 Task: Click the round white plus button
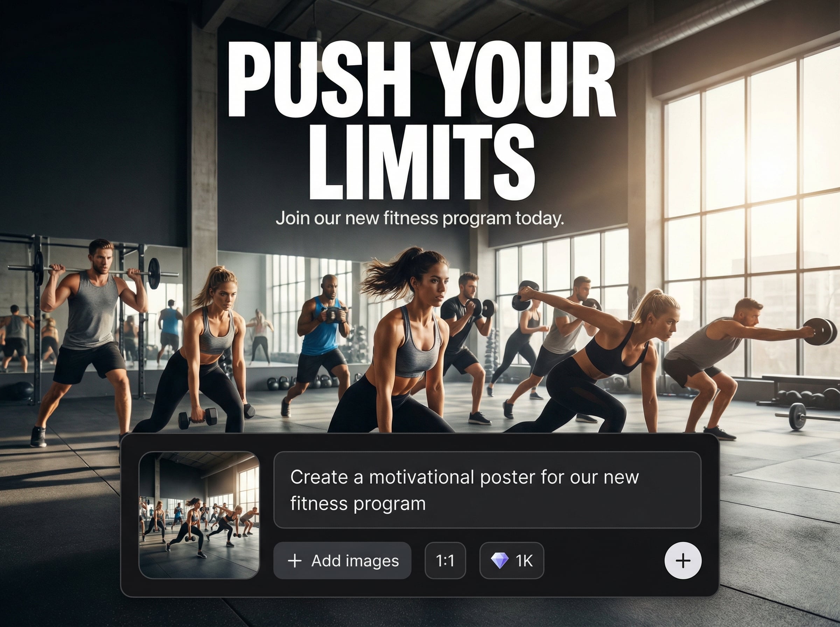coord(683,561)
